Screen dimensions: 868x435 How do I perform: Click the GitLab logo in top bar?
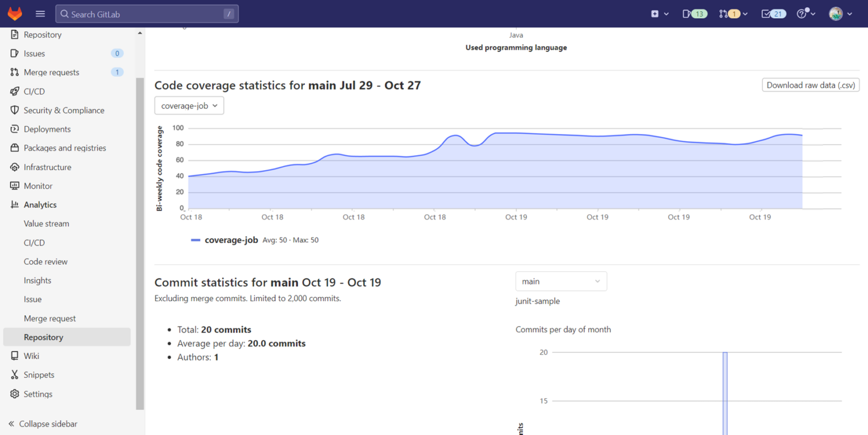14,13
